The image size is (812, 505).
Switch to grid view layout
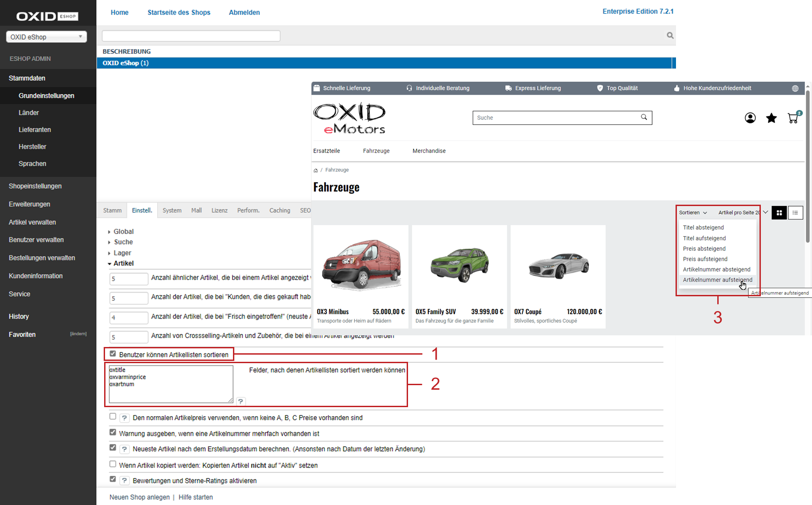779,213
